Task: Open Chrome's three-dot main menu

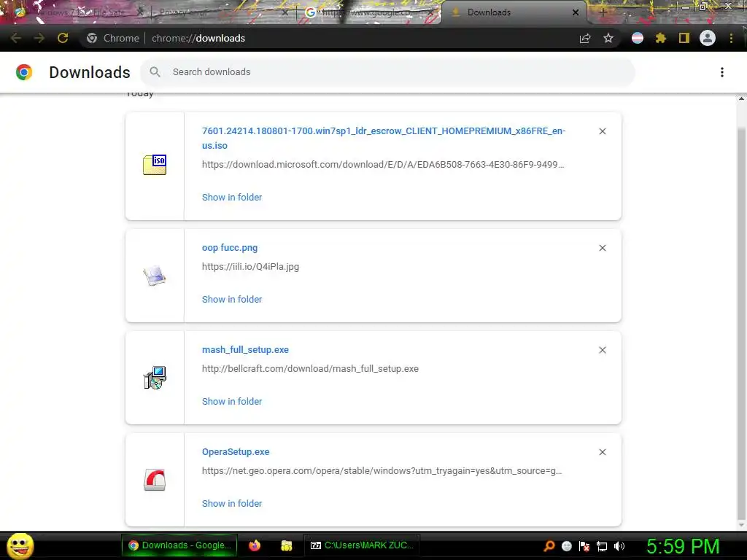Action: pos(731,38)
